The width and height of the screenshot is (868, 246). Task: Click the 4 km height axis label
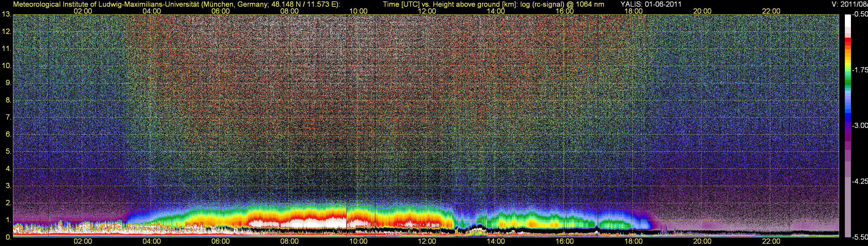pos(8,169)
